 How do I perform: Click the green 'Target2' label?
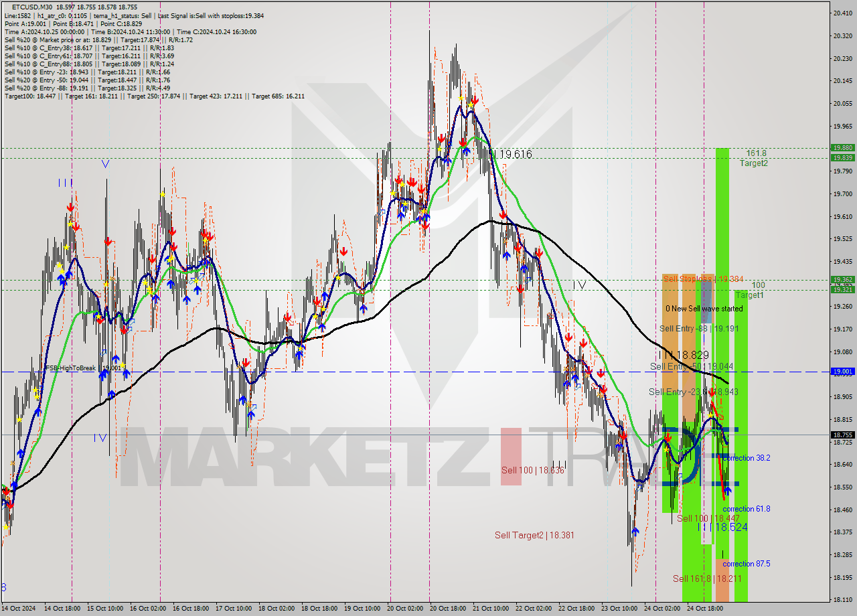(x=753, y=163)
